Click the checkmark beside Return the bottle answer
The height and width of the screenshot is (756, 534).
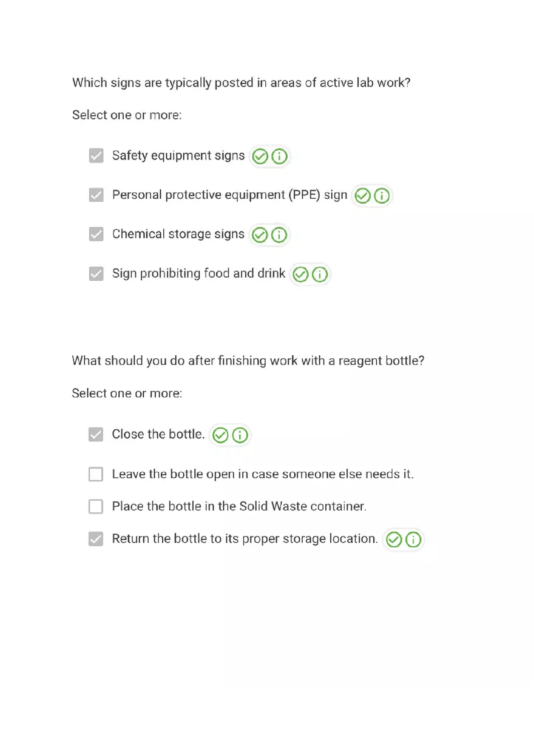click(x=394, y=539)
